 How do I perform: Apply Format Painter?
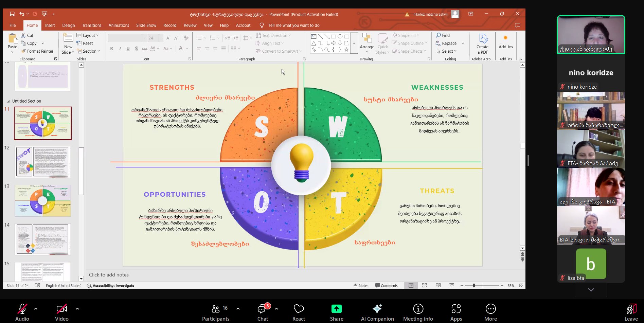tap(37, 51)
